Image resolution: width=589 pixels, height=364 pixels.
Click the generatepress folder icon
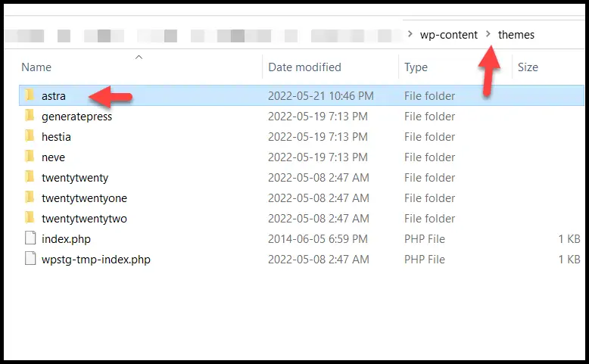click(30, 117)
